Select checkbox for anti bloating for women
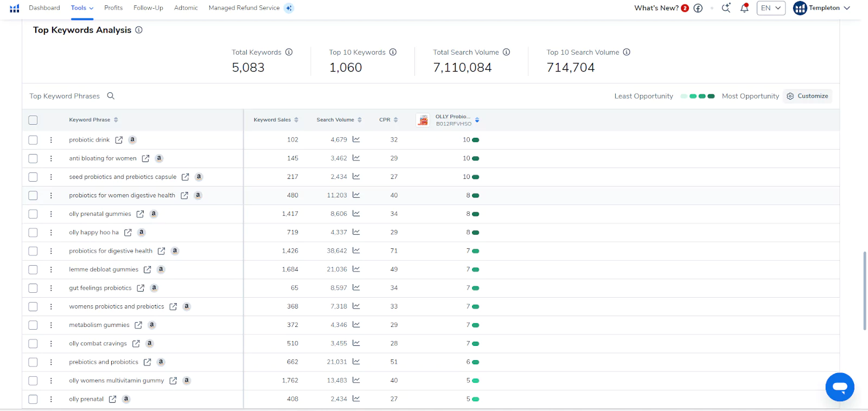The width and height of the screenshot is (868, 411). (x=33, y=158)
